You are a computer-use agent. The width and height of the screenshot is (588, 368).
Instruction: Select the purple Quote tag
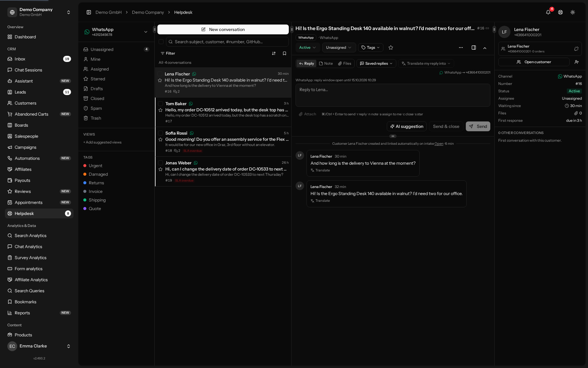tap(92, 209)
